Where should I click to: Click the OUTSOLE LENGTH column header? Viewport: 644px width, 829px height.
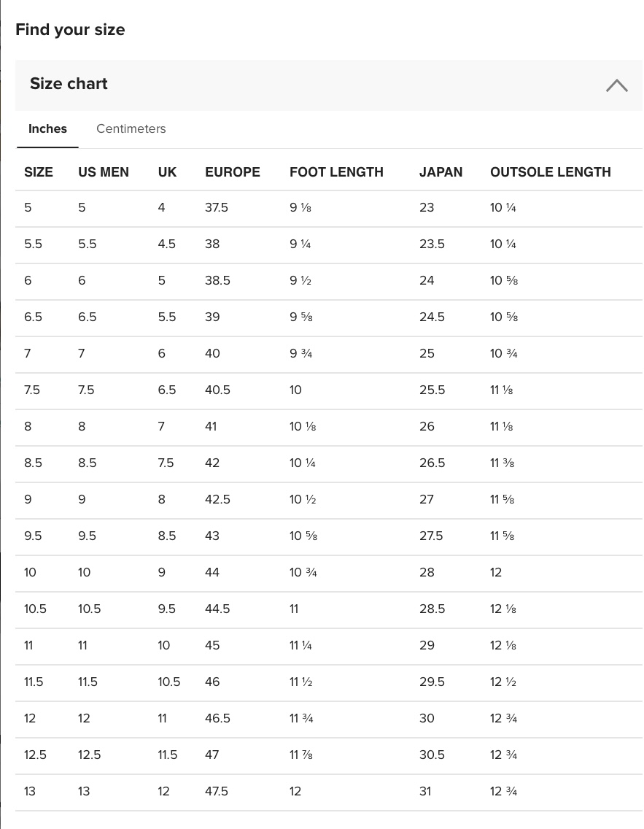pos(551,172)
